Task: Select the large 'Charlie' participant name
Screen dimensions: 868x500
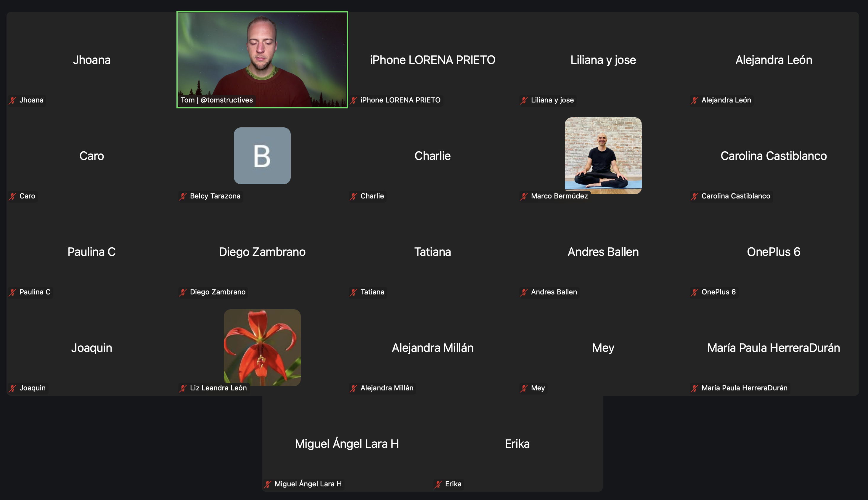Action: coord(433,156)
